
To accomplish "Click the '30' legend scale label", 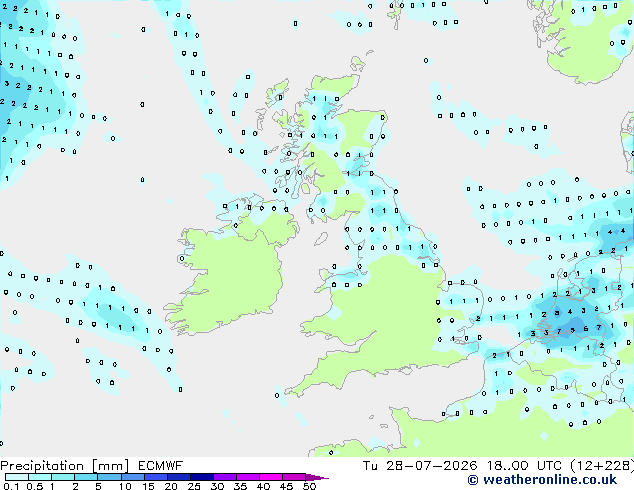I will 217,486.
